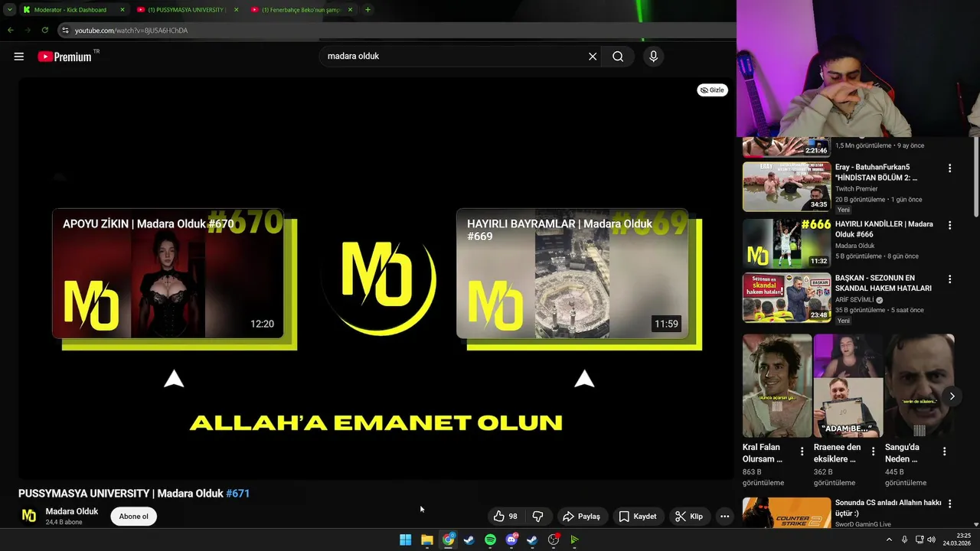This screenshot has height=551, width=980.
Task: Open the YouTube hamburger guide menu
Action: pos(19,57)
